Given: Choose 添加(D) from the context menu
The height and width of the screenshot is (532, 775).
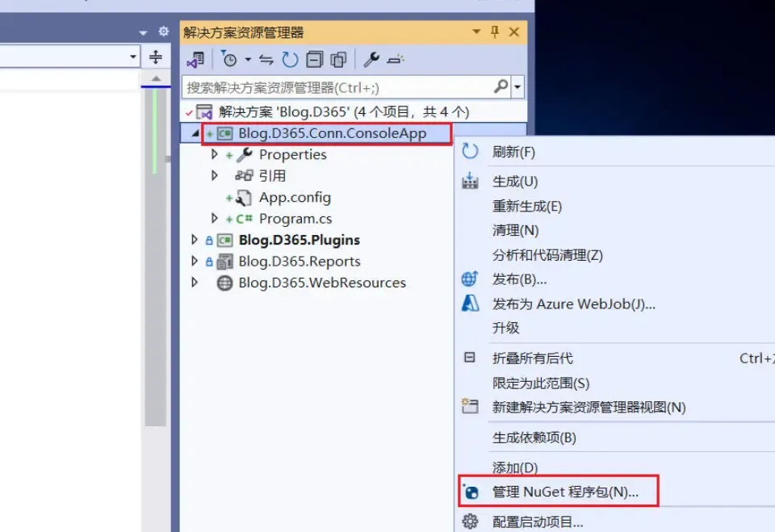Looking at the screenshot, I should click(x=515, y=467).
